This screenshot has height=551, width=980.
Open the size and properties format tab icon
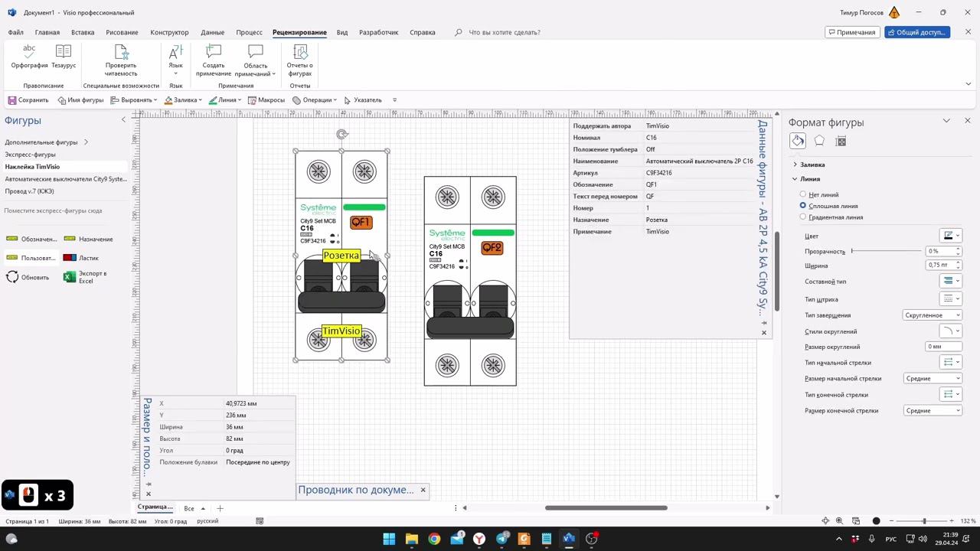click(841, 141)
